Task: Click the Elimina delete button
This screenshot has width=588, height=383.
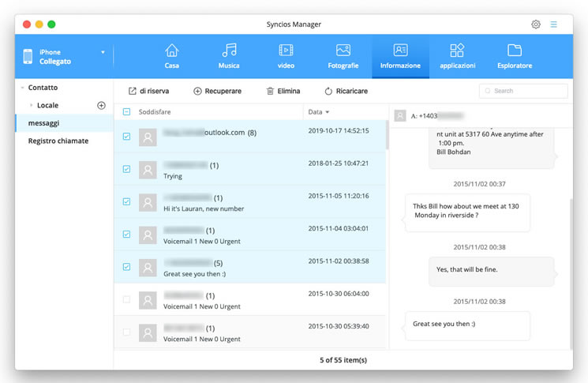Action: pos(283,91)
